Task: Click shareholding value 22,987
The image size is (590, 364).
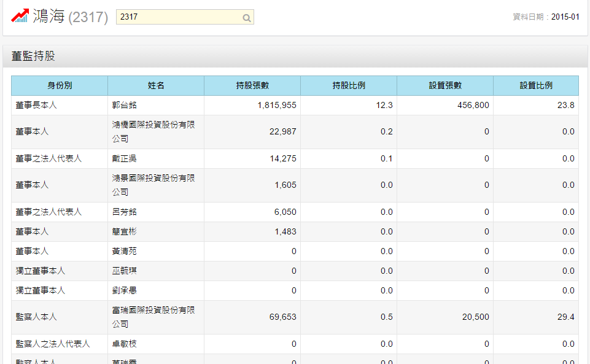Action: pyautogui.click(x=282, y=131)
